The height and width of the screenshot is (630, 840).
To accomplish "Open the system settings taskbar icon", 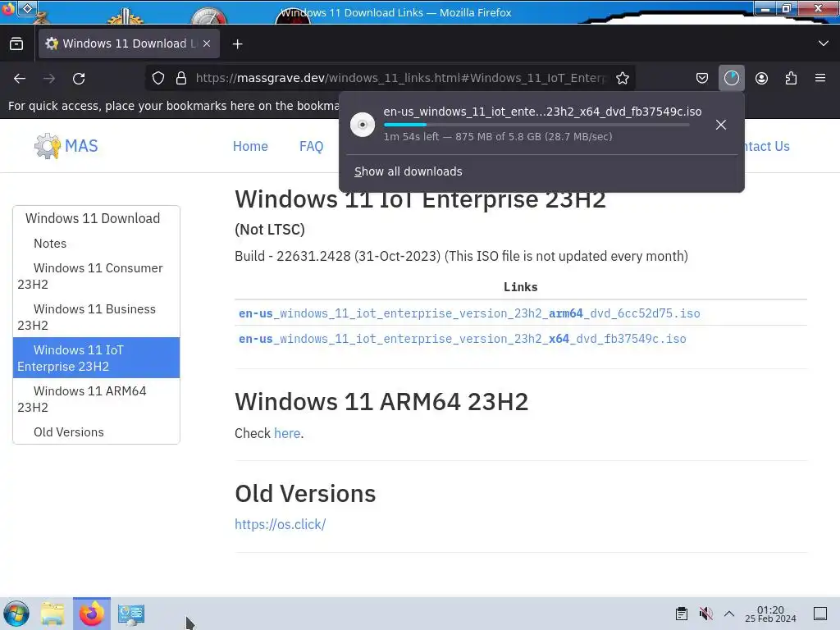I will click(131, 614).
